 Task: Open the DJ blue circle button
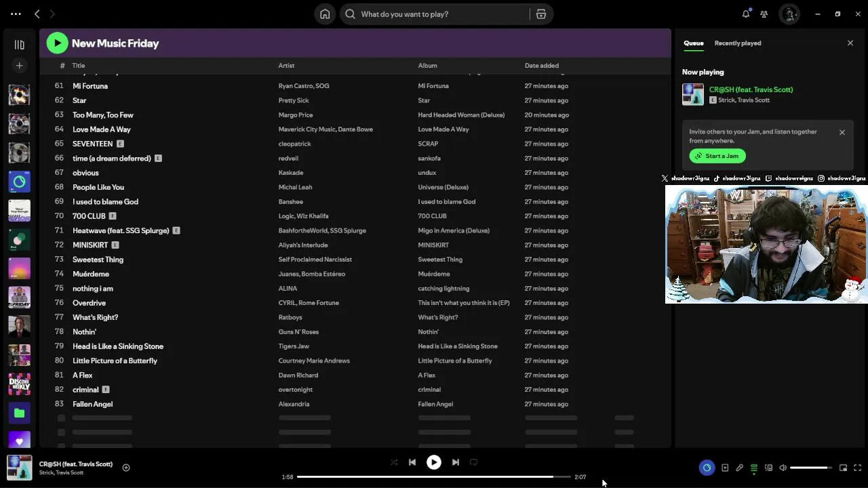[707, 468]
